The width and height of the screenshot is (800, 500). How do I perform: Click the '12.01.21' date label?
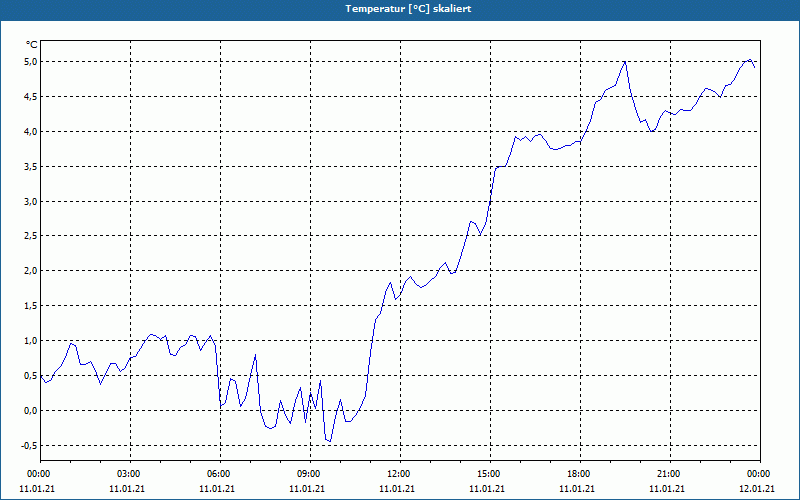(x=757, y=488)
